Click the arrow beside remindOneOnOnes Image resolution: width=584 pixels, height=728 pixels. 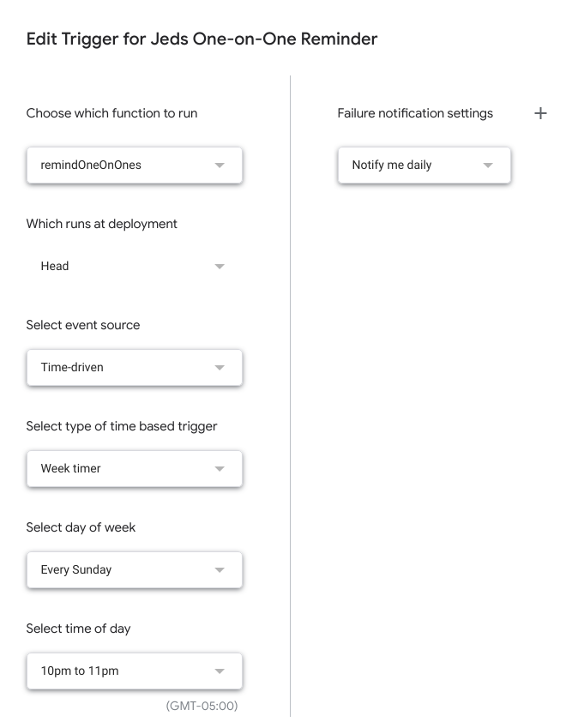click(x=220, y=165)
